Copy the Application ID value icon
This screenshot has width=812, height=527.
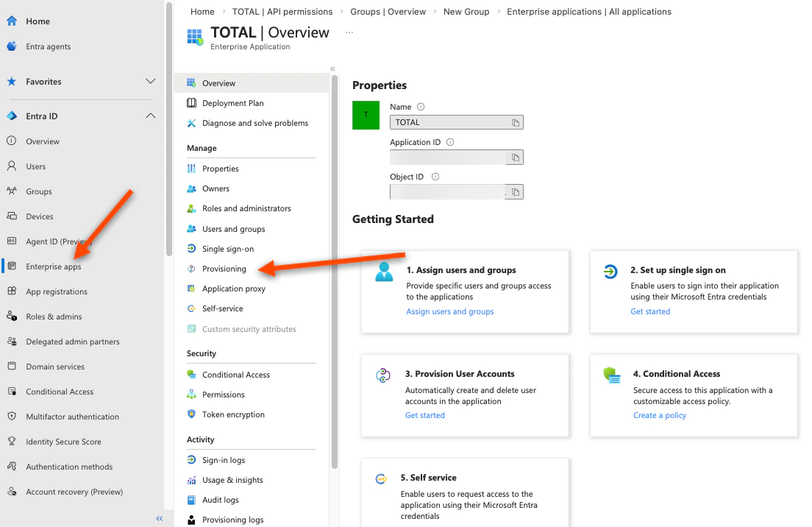[516, 158]
